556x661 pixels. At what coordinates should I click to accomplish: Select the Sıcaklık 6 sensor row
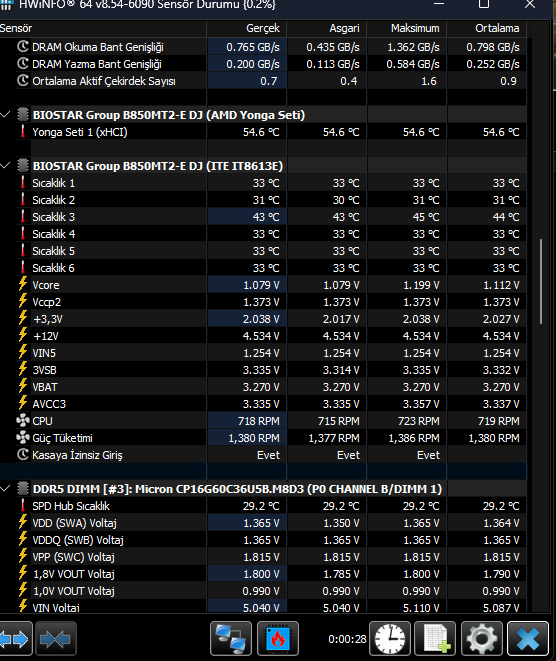tap(263, 268)
